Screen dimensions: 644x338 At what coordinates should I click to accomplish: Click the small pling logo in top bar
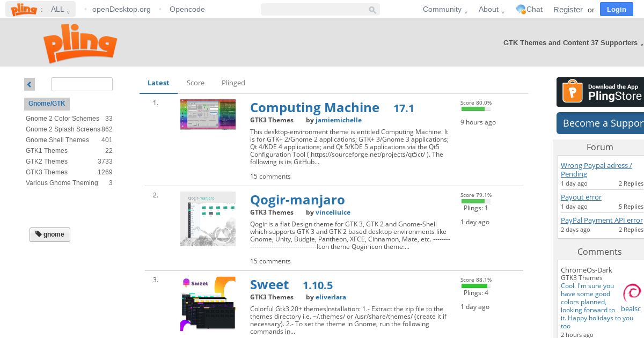[x=24, y=9]
